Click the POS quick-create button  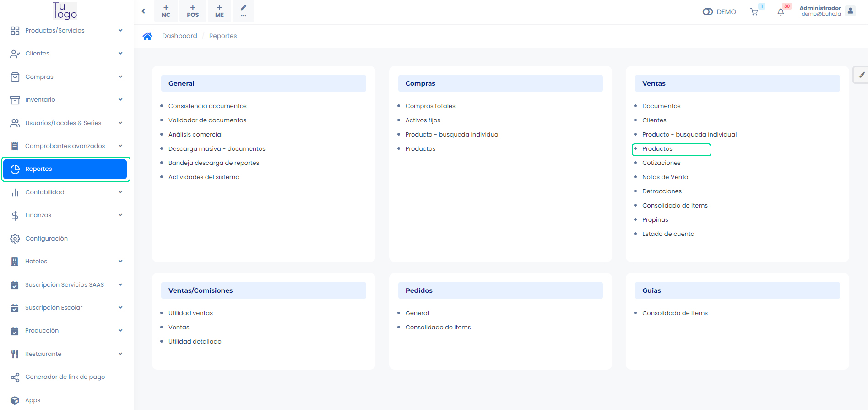[x=193, y=11]
